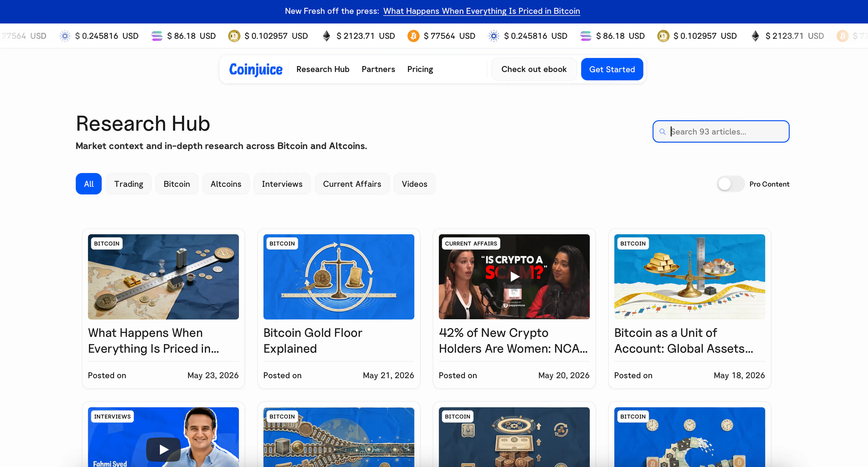Select the Trading filter tab

point(128,184)
